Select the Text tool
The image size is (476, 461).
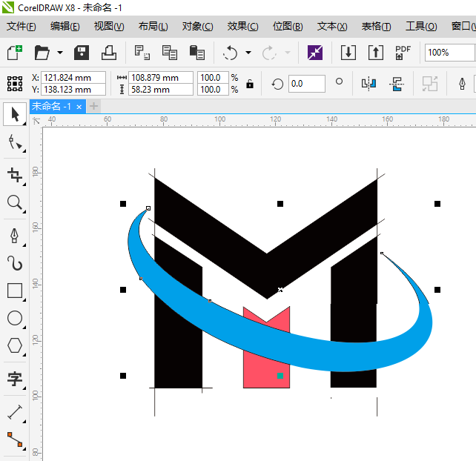pos(14,379)
